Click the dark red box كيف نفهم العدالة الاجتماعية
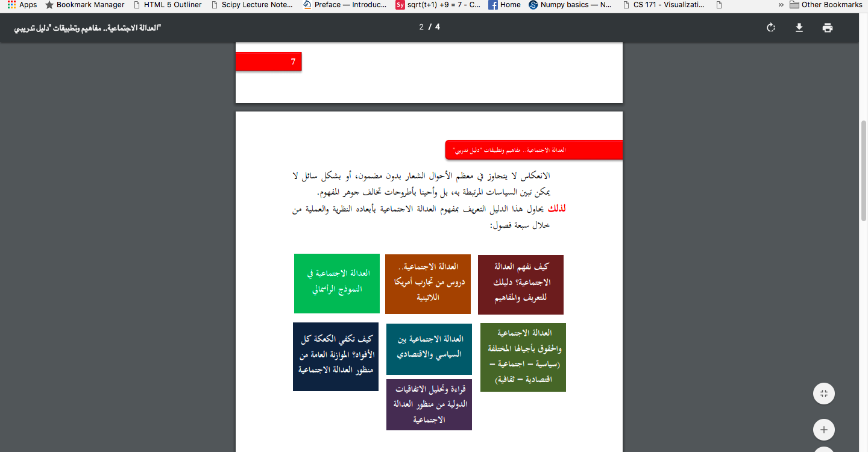Viewport: 868px width, 452px height. pyautogui.click(x=521, y=284)
